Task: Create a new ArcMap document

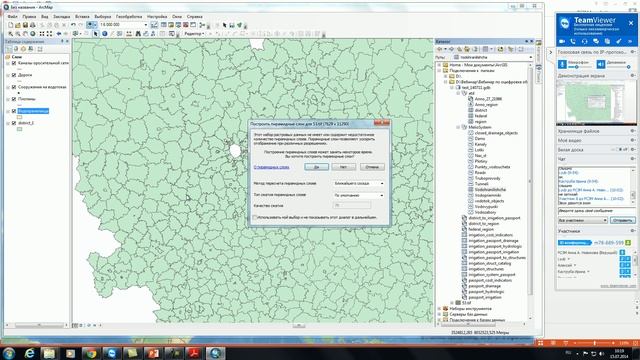Action: tap(11, 25)
